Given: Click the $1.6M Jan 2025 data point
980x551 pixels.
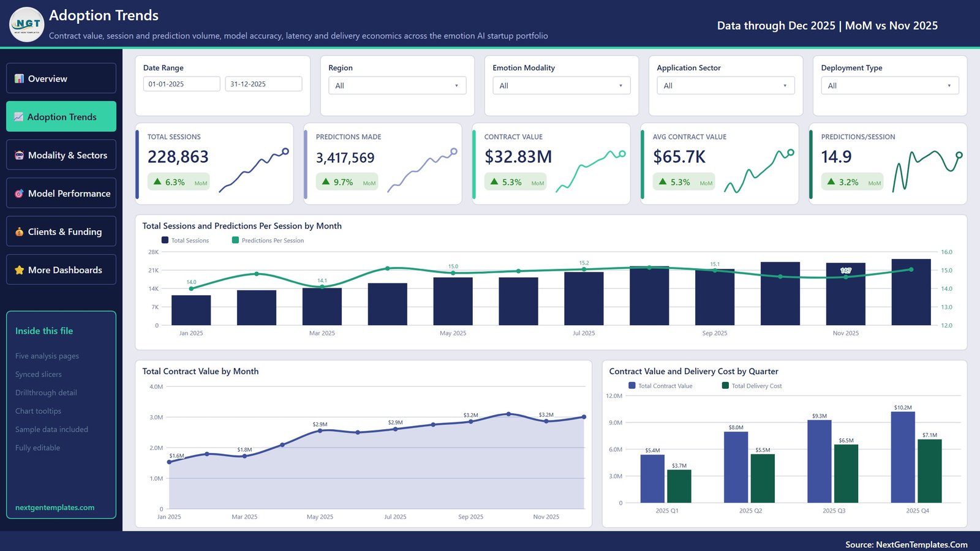Looking at the screenshot, I should (169, 462).
